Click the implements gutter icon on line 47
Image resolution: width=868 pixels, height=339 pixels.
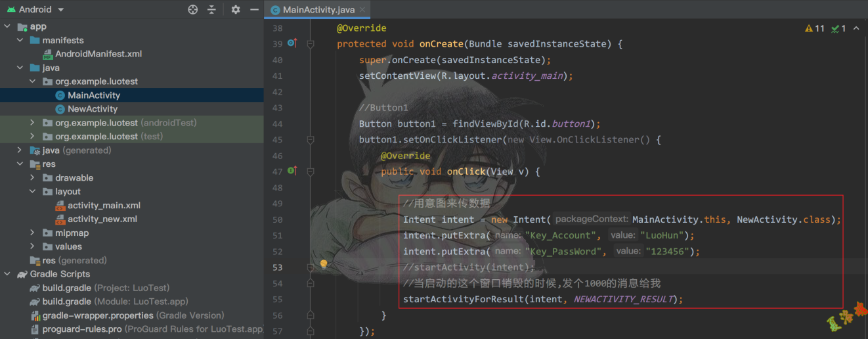[292, 171]
